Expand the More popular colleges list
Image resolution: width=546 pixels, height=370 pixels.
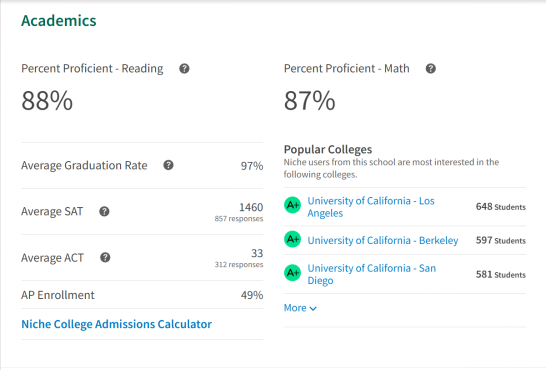click(300, 308)
